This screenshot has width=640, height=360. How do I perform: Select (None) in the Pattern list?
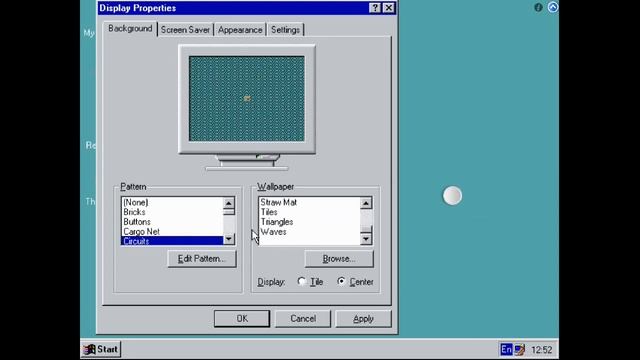pyautogui.click(x=172, y=202)
